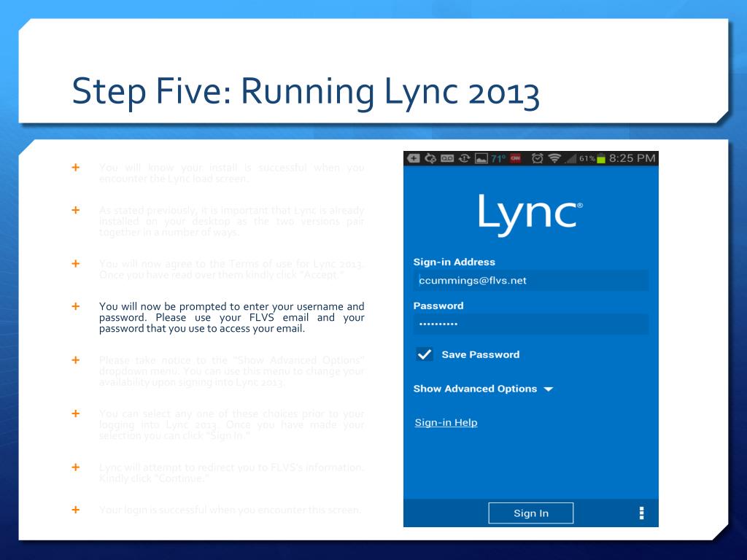Tap the voicemail status bar icon
This screenshot has width=747, height=560.
pyautogui.click(x=447, y=158)
